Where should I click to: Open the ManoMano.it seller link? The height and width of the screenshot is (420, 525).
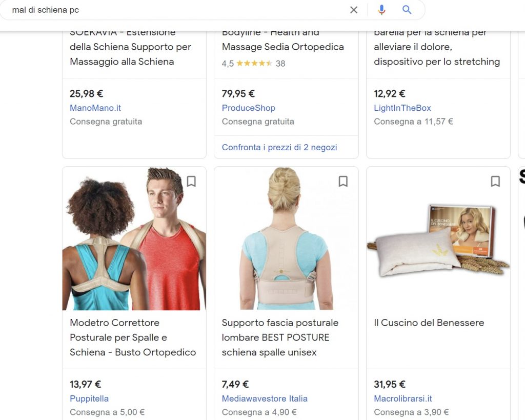95,108
